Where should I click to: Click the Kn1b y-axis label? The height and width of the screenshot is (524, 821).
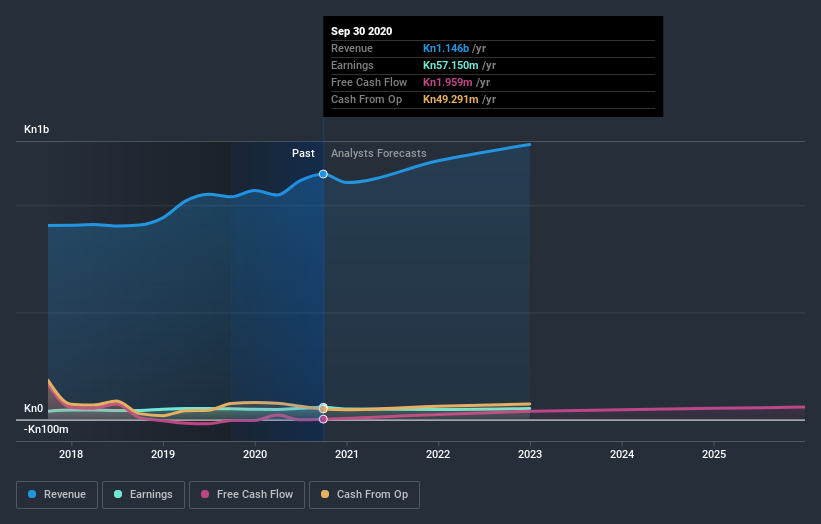tap(37, 129)
